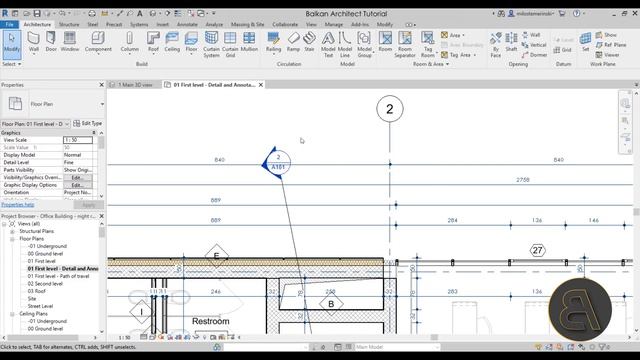Select the section marker A101
The image size is (640, 360).
coord(276,163)
